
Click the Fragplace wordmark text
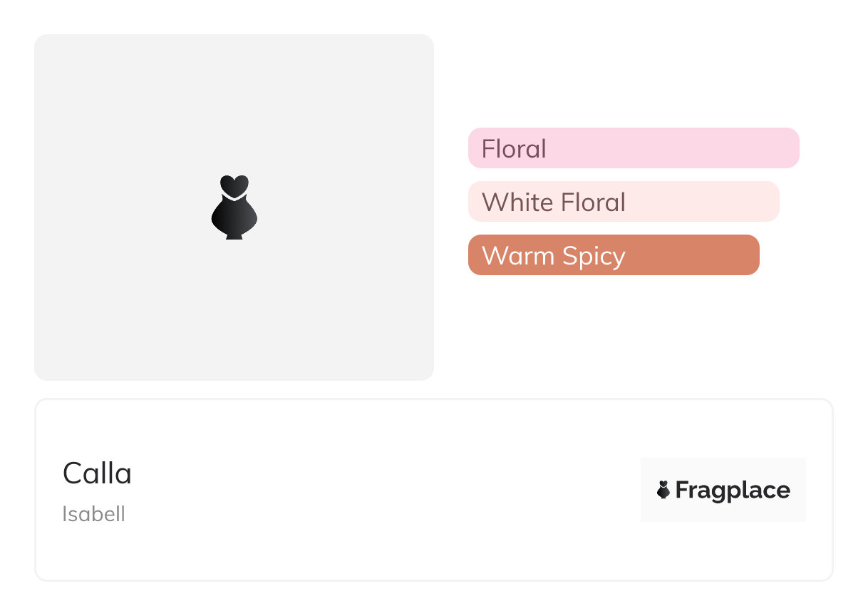coord(733,491)
